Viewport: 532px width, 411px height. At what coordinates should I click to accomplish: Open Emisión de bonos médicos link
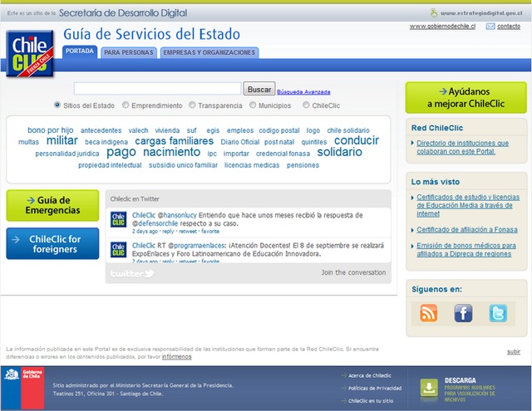click(466, 250)
